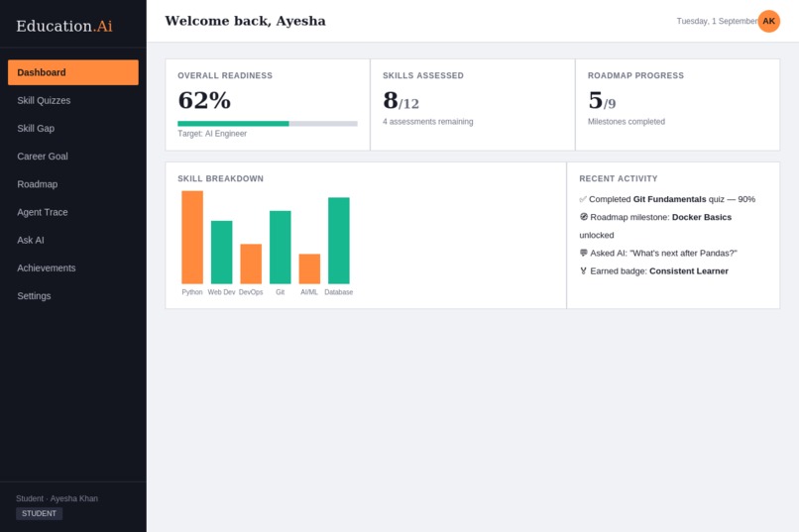Click the AK user avatar

[x=768, y=21]
